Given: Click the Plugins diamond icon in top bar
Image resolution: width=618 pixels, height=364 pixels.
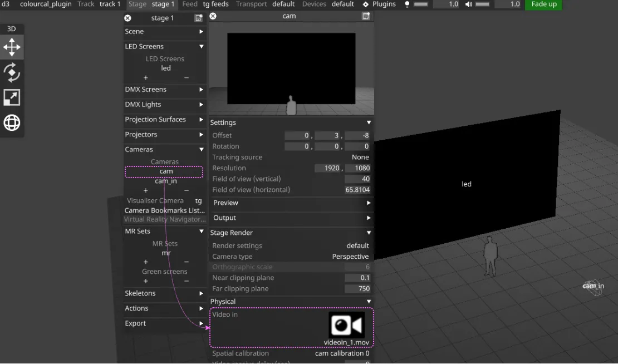Looking at the screenshot, I should pyautogui.click(x=365, y=4).
